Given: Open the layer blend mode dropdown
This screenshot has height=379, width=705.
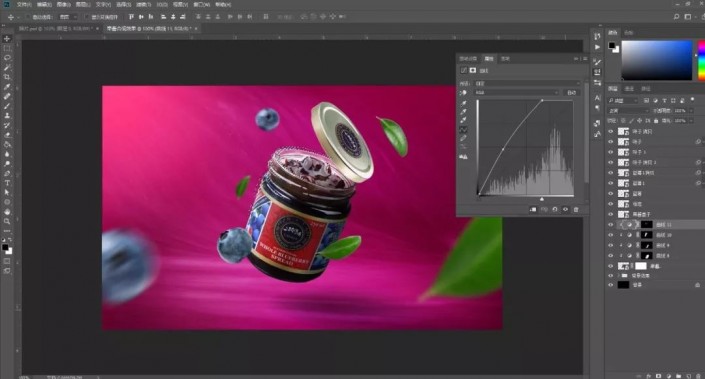Looking at the screenshot, I should 628,111.
